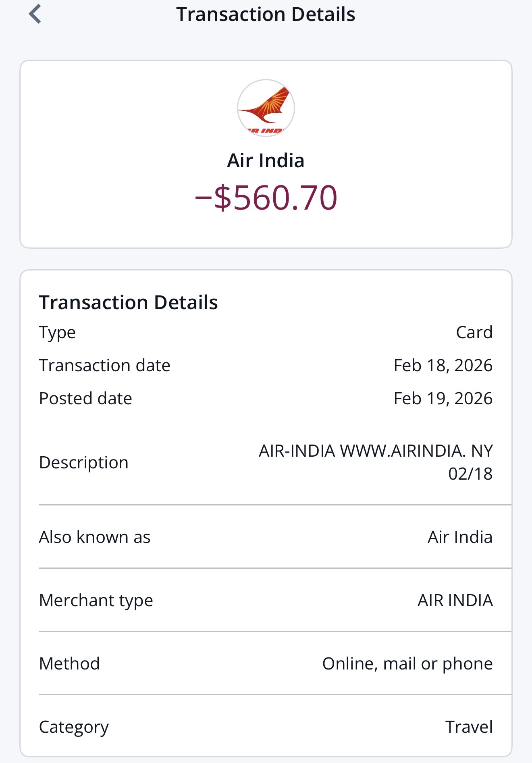Click the Posted date label
The width and height of the screenshot is (532, 763).
pos(85,399)
